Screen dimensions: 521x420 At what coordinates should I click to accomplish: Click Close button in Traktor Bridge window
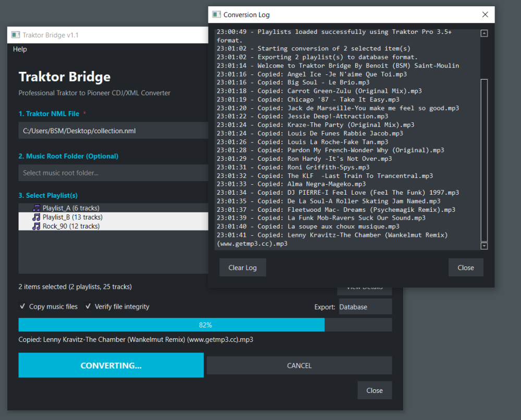point(375,390)
